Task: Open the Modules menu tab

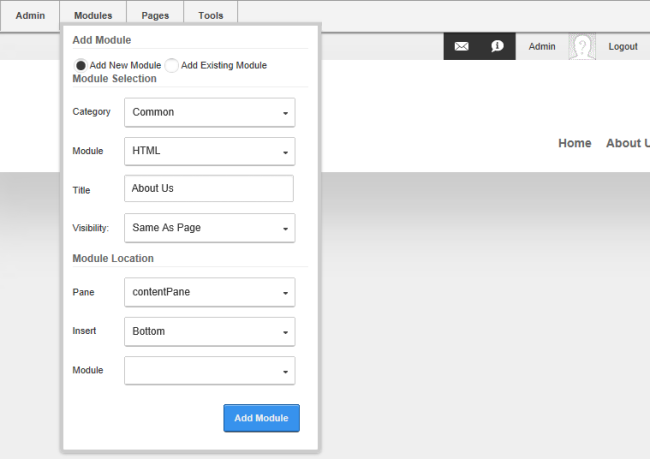Action: [x=93, y=16]
